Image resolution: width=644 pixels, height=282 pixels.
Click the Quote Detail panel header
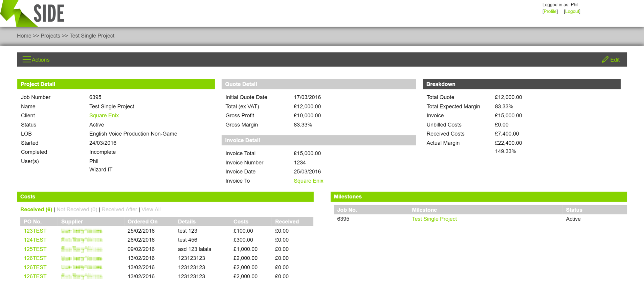pyautogui.click(x=319, y=84)
